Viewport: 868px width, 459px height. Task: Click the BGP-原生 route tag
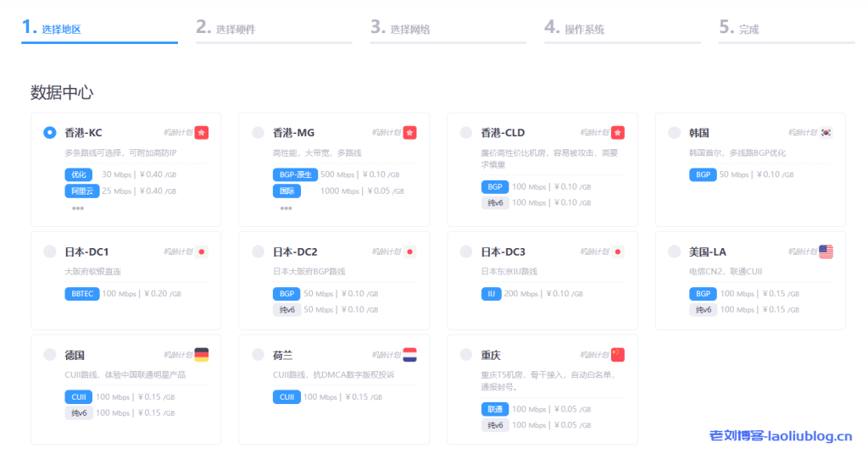coord(294,174)
